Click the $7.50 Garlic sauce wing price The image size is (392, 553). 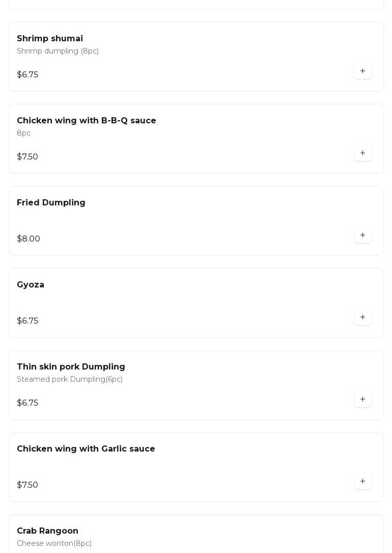[x=27, y=485]
